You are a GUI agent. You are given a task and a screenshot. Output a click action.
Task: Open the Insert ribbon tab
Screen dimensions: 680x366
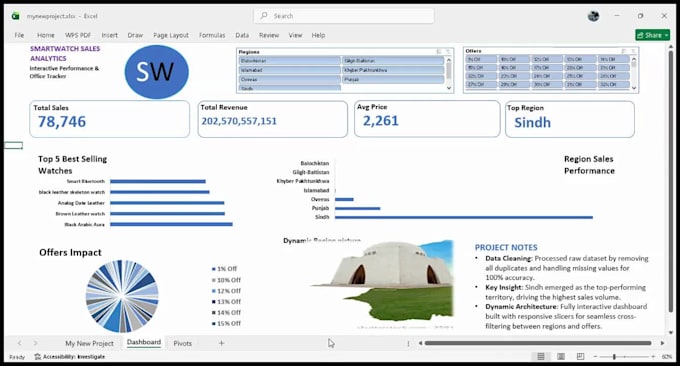click(x=109, y=35)
